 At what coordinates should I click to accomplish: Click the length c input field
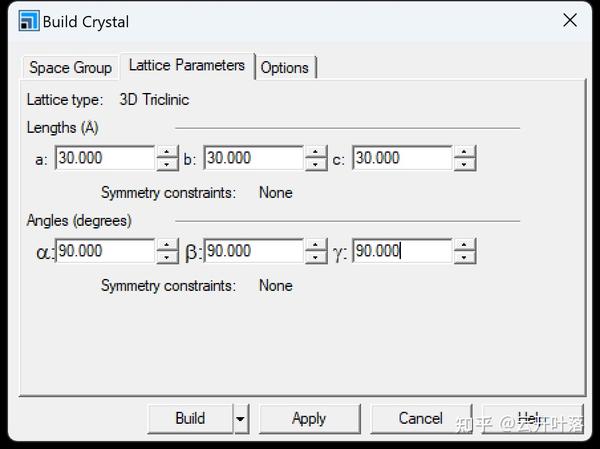coord(401,158)
